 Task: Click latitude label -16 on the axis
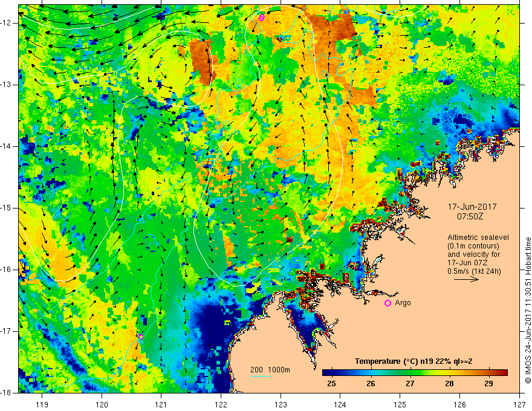point(6,270)
